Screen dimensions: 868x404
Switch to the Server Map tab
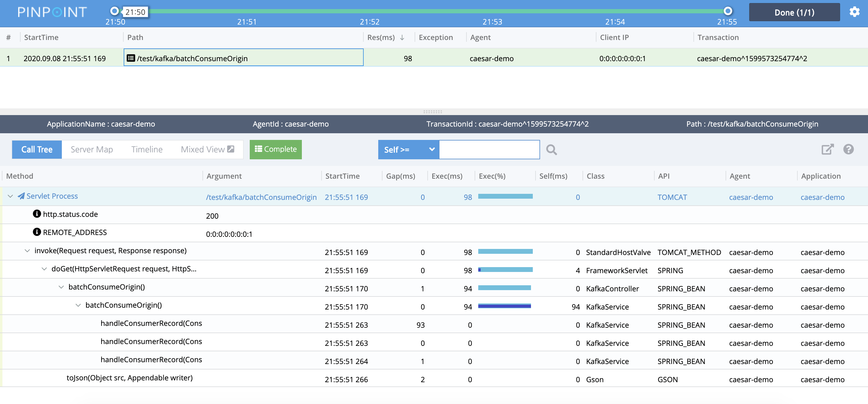tap(92, 150)
